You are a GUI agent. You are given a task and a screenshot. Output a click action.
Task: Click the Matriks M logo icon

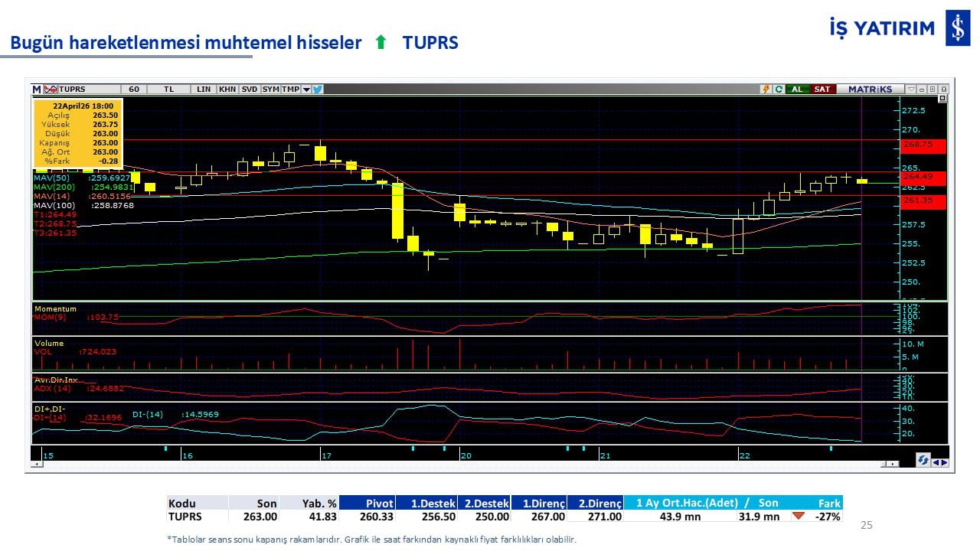[x=37, y=90]
